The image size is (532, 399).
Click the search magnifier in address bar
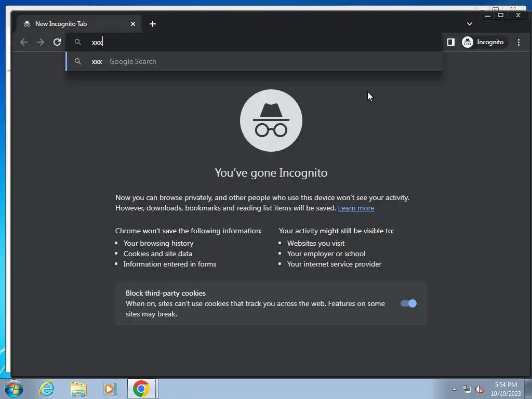click(x=78, y=42)
